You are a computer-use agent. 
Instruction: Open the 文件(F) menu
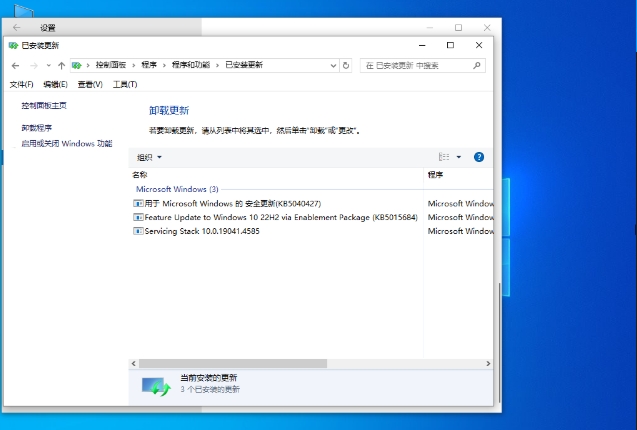(x=21, y=84)
